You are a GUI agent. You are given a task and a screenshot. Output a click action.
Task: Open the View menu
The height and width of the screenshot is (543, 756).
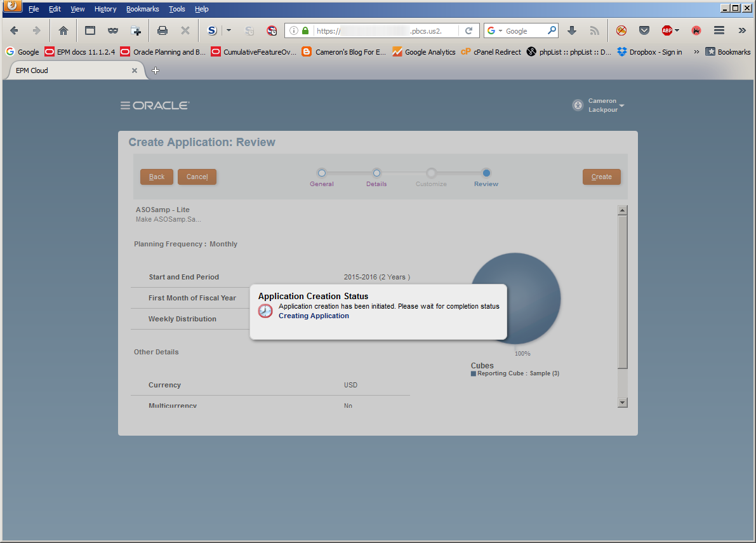click(x=77, y=9)
